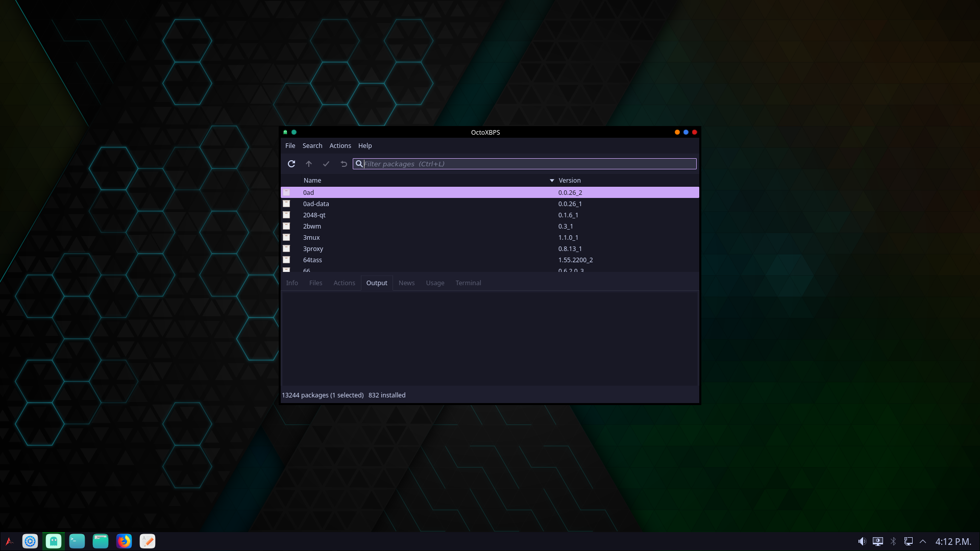
Task: Click the system upgrade up-arrow icon
Action: pyautogui.click(x=309, y=164)
